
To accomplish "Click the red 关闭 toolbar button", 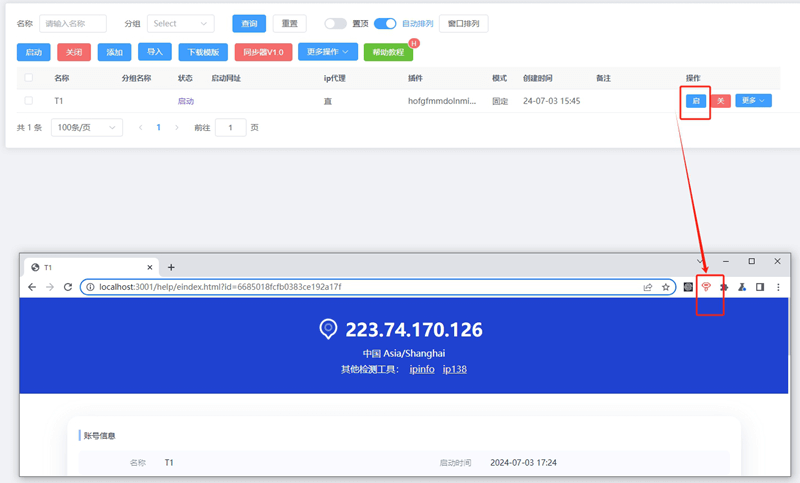I will tap(74, 52).
